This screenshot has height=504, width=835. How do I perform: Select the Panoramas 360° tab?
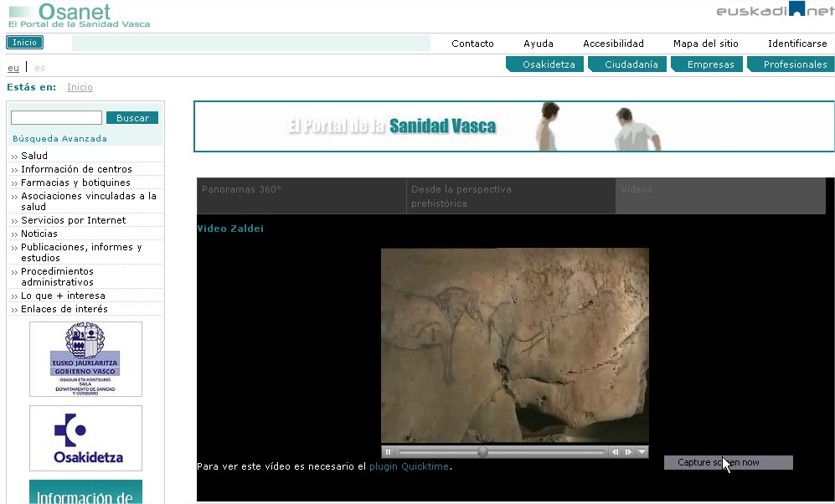(x=302, y=196)
